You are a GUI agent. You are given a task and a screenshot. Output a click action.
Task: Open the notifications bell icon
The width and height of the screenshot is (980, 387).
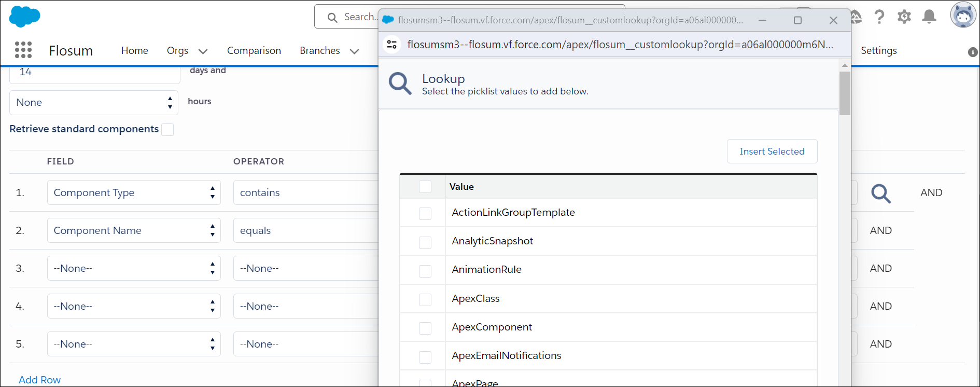tap(929, 17)
